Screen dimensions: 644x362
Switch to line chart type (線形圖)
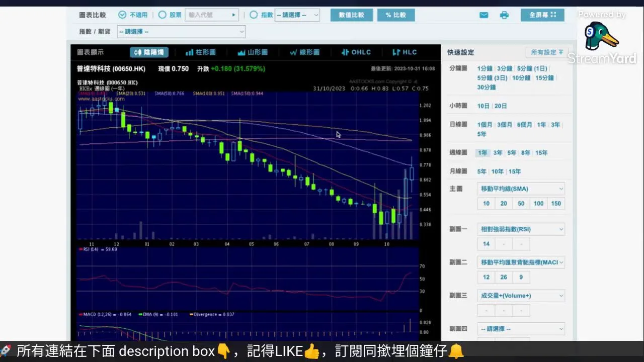click(304, 52)
